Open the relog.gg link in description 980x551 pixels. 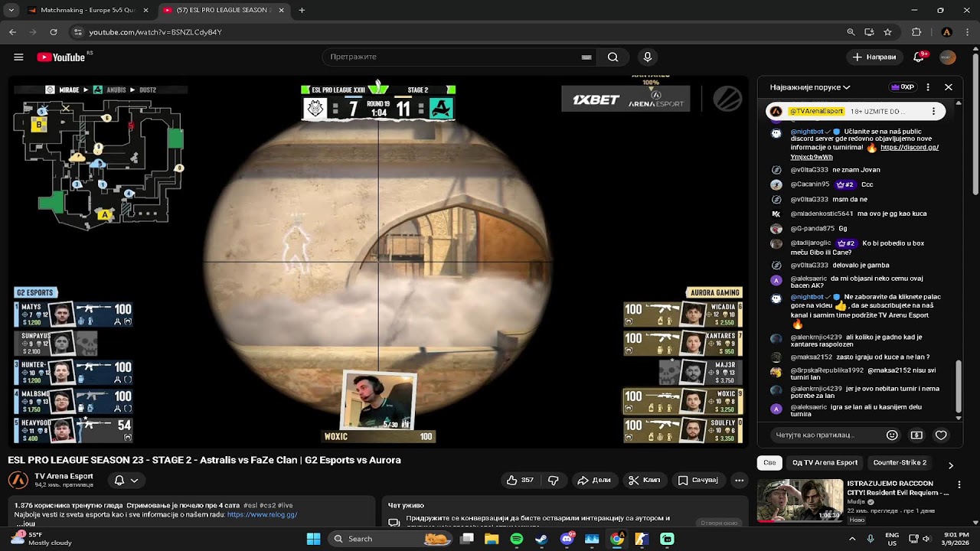(x=262, y=515)
